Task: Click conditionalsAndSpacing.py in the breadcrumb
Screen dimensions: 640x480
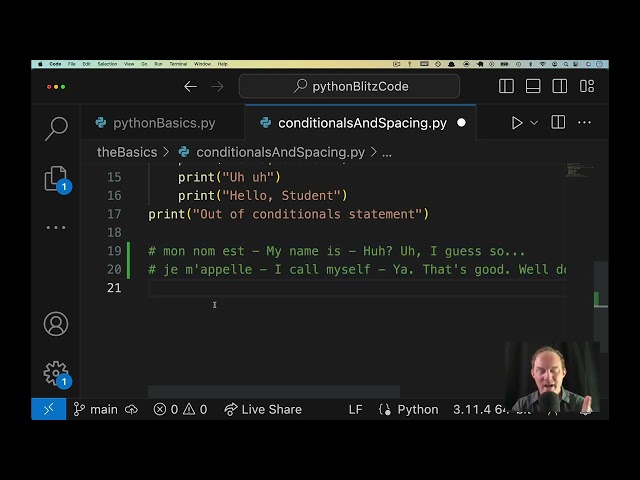Action: (280, 152)
